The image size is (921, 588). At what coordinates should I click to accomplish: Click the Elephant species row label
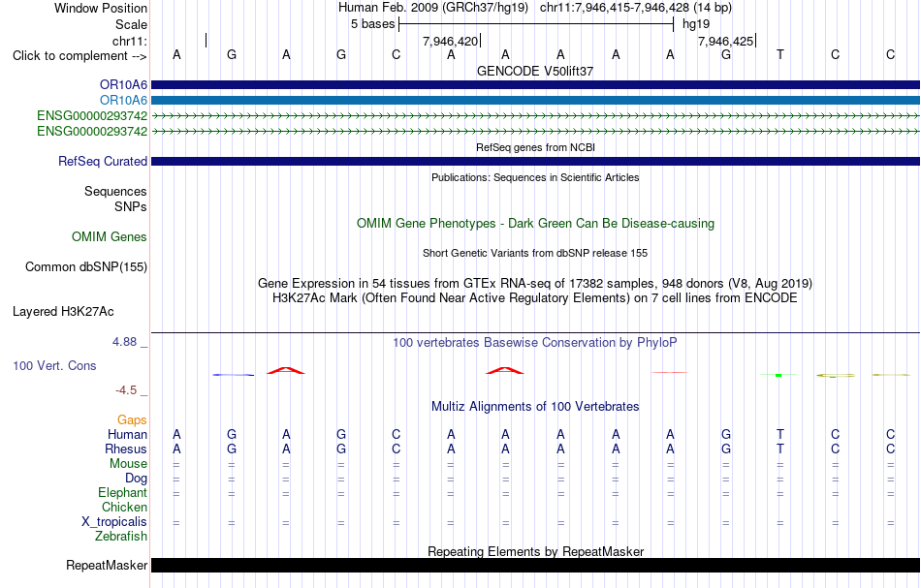[x=123, y=493]
